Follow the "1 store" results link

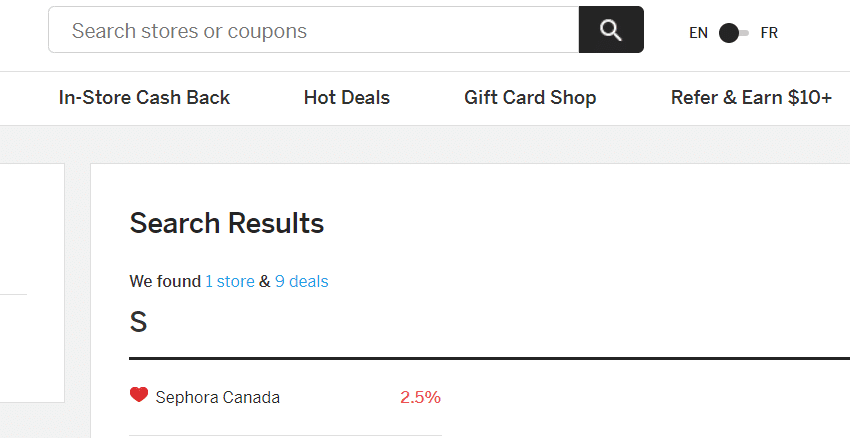[x=230, y=281]
